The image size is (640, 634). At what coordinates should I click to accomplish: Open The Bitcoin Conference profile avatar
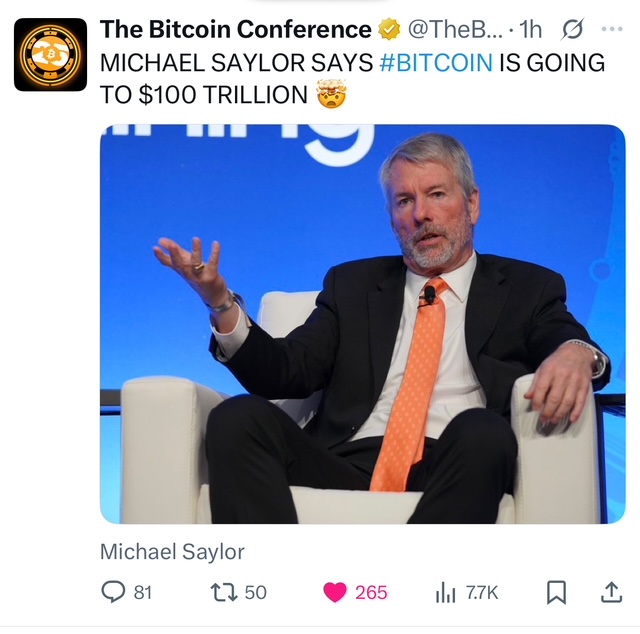(x=50, y=54)
